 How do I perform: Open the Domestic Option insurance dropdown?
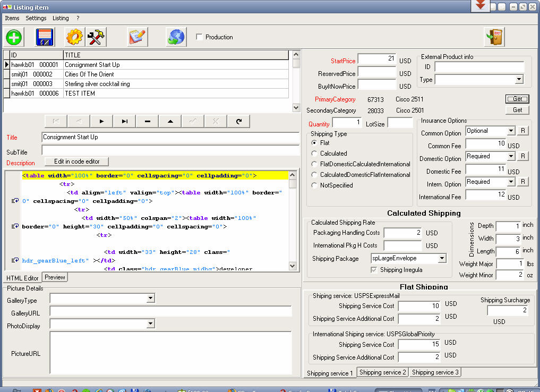[x=511, y=156]
